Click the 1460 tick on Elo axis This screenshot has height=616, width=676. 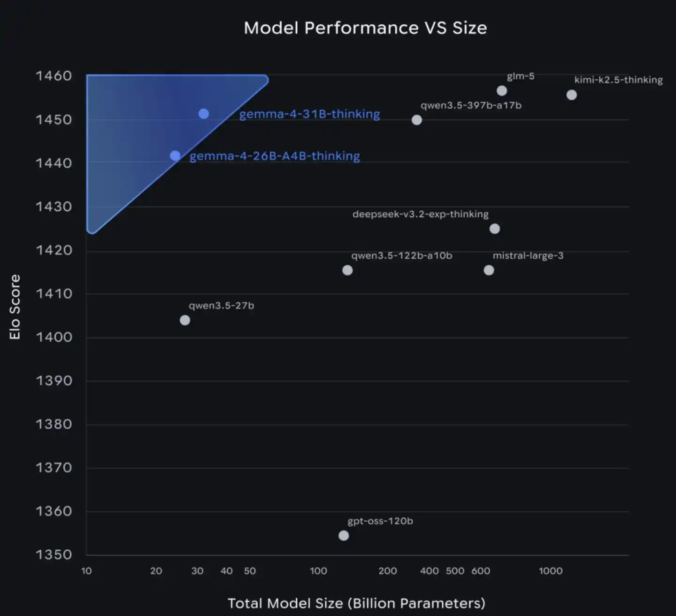point(54,76)
